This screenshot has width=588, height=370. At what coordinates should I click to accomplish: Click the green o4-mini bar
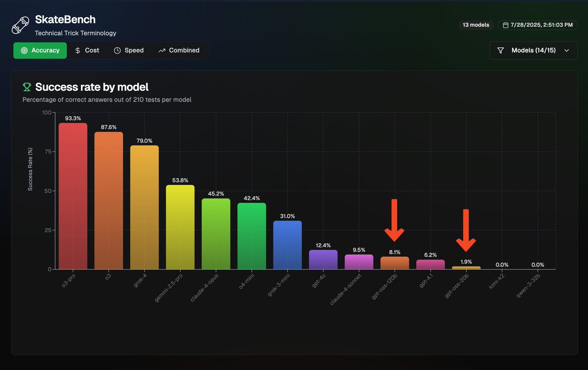point(252,236)
